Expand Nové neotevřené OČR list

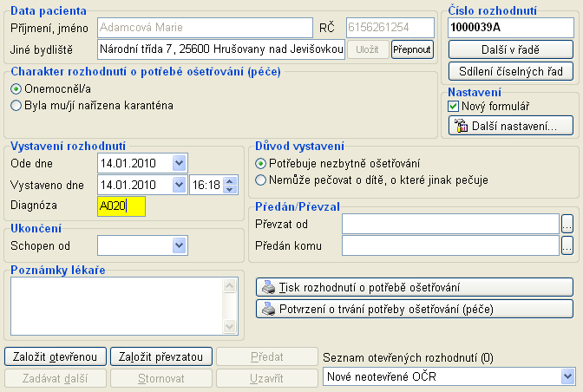click(x=567, y=376)
